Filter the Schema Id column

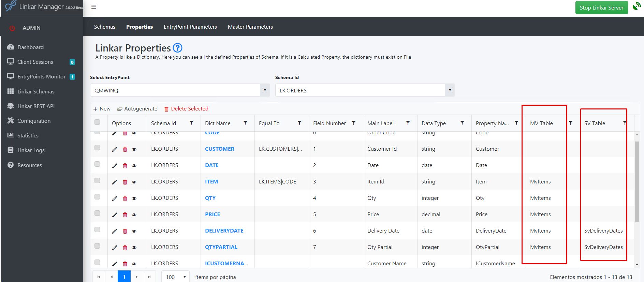click(x=191, y=123)
